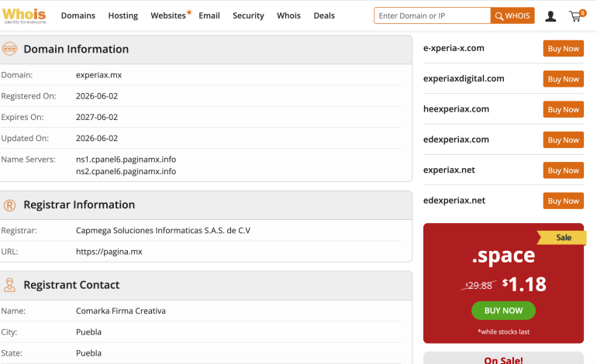Click the On Sale! banner heading
597x364 pixels.
pos(503,360)
